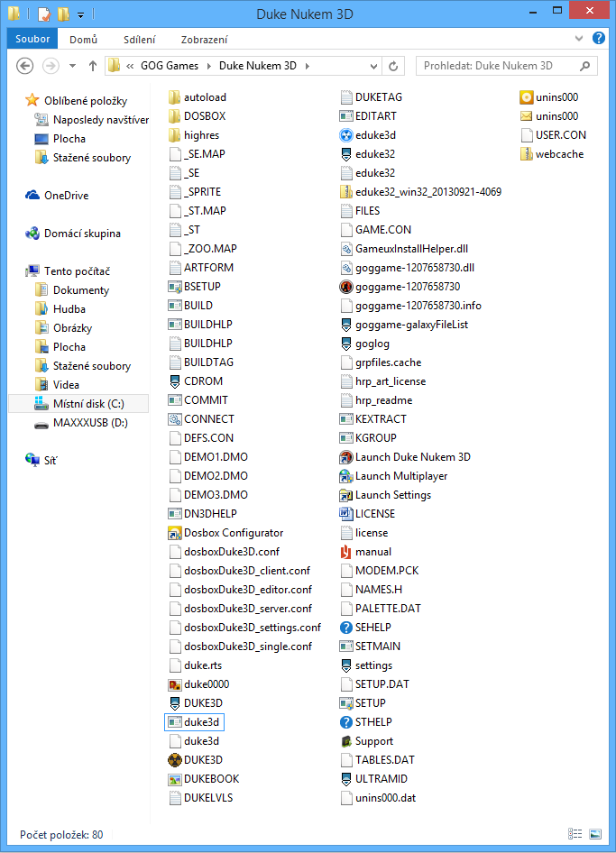
Task: Refresh the folder contents
Action: click(x=393, y=67)
